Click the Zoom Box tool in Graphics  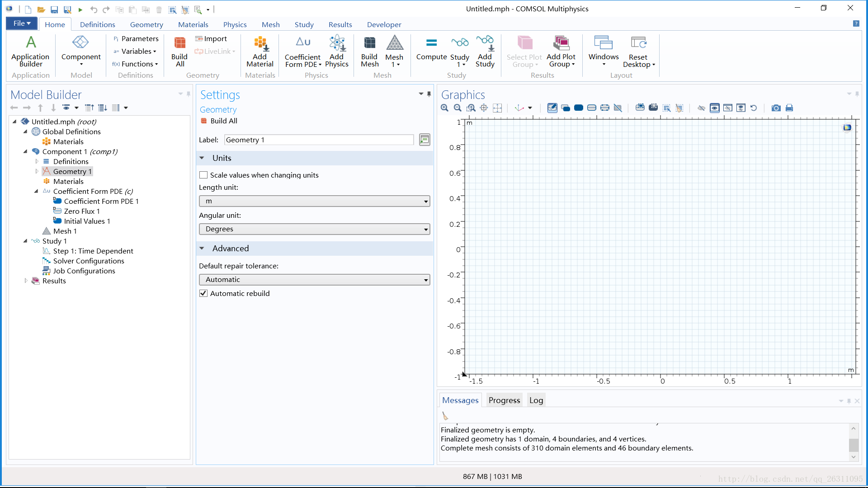tap(471, 108)
